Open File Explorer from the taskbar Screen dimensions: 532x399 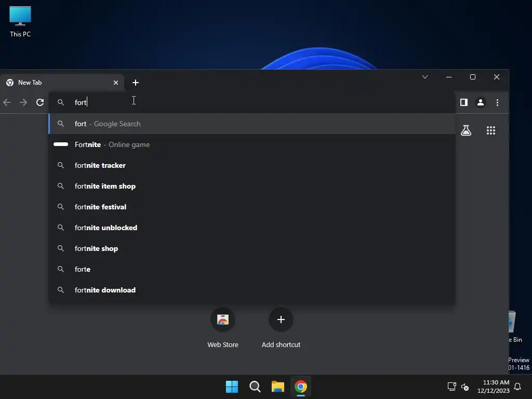coord(277,387)
